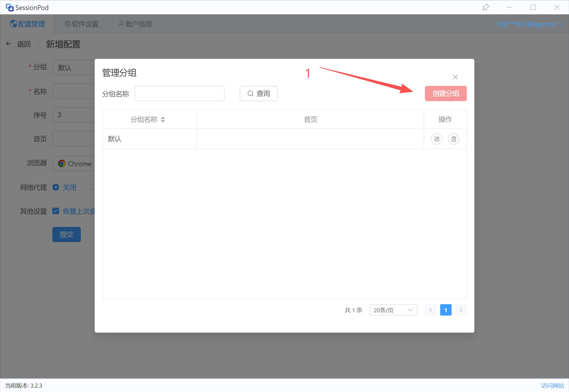Go to the next page arrow

(461, 310)
